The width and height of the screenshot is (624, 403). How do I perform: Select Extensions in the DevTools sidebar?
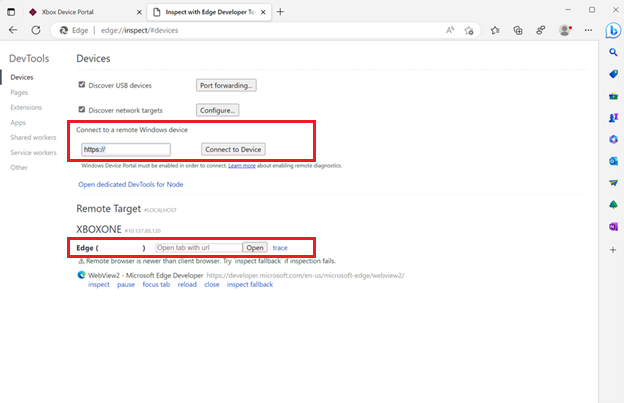pos(26,107)
